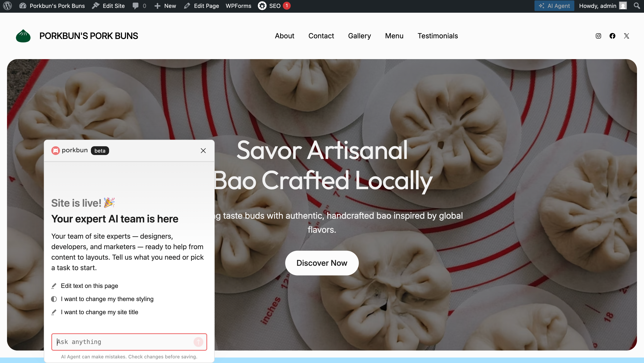Open the Gallery page

point(359,36)
